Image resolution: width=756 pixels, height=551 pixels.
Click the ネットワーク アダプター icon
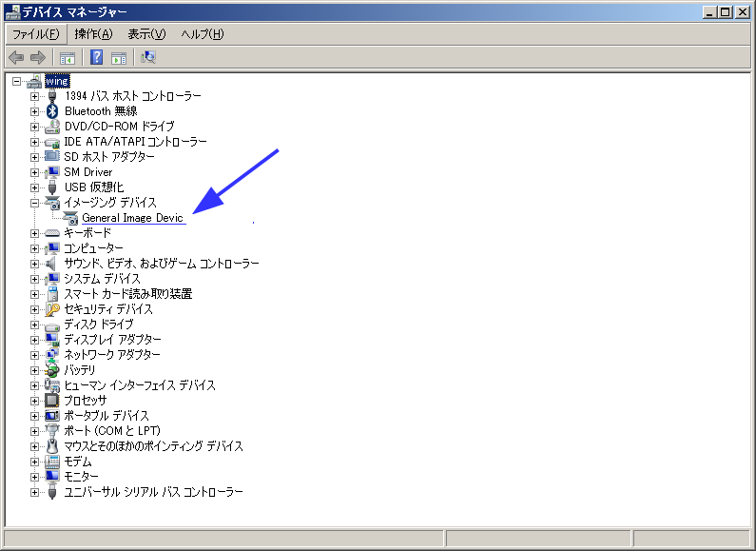(52, 355)
